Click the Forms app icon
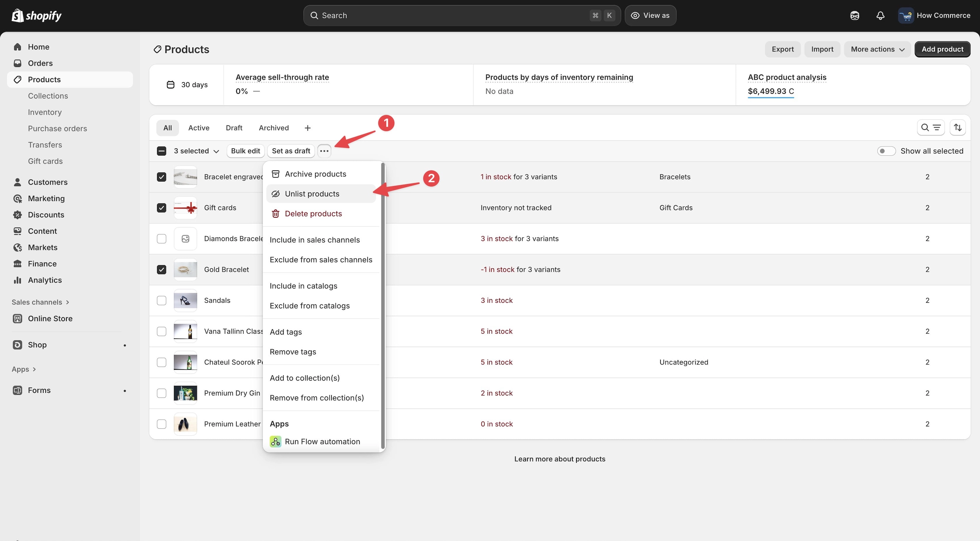Image resolution: width=980 pixels, height=541 pixels. pyautogui.click(x=17, y=390)
